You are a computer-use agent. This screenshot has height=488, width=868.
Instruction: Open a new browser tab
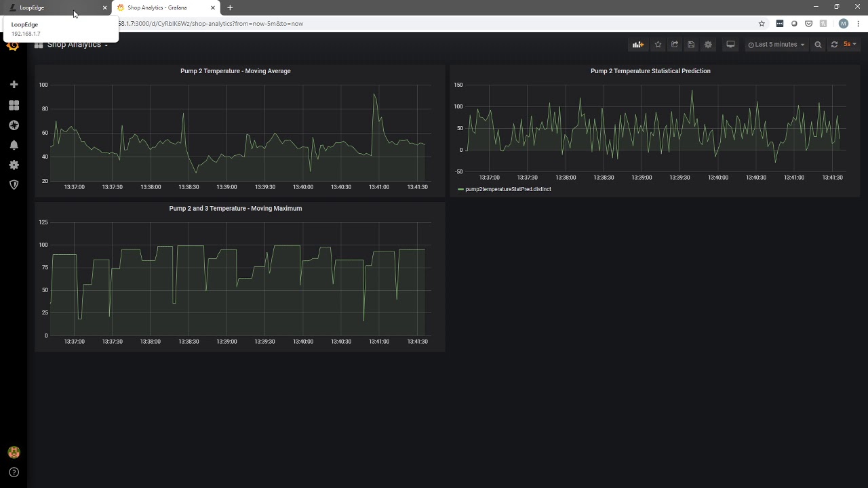(x=230, y=7)
